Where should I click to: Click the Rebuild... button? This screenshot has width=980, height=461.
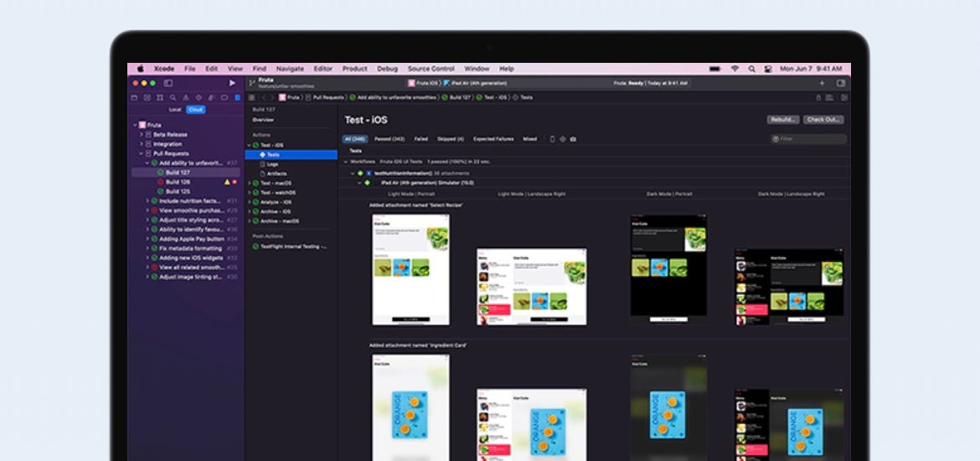[x=783, y=120]
